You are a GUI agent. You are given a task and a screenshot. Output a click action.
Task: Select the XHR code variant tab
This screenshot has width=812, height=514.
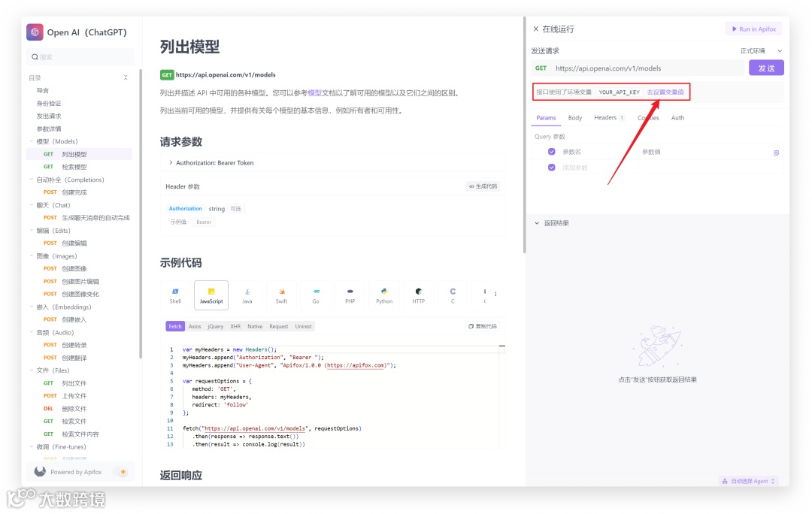235,326
